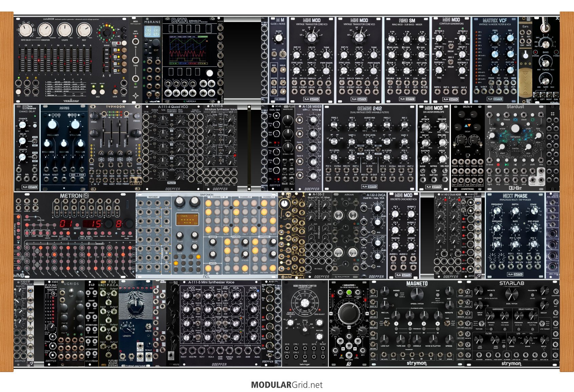The width and height of the screenshot is (574, 392).
Task: Click the Chance Delay CHANCE knob
Action: pos(22,125)
